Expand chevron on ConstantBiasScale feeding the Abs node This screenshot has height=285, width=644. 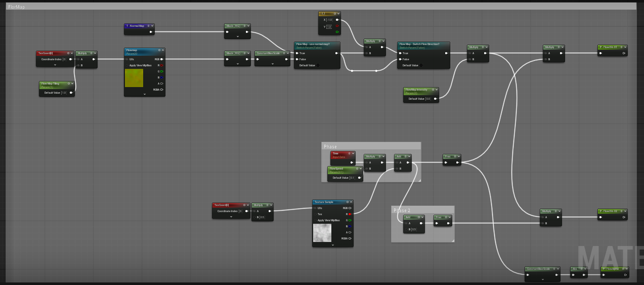coord(542,279)
